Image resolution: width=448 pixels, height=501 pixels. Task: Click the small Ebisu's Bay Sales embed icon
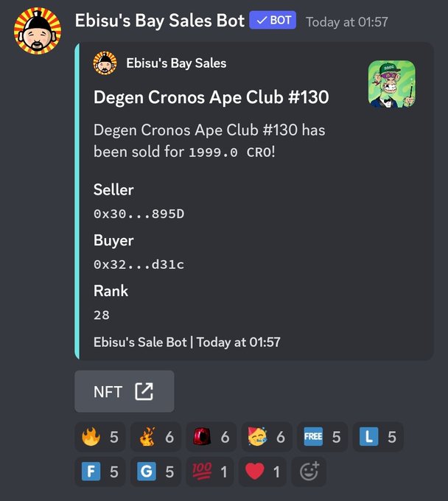click(x=105, y=63)
